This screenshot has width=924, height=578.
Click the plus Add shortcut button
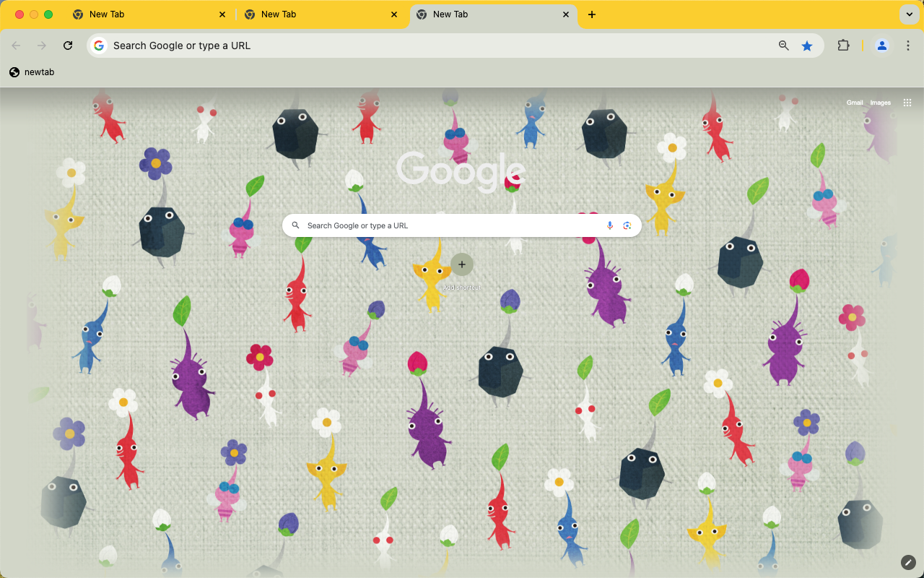pyautogui.click(x=462, y=264)
